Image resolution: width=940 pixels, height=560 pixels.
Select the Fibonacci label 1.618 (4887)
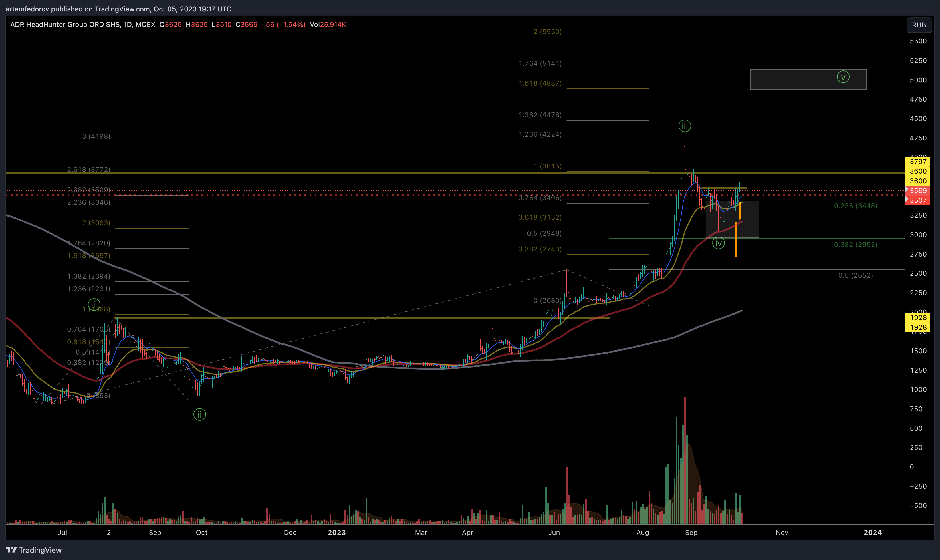pyautogui.click(x=540, y=83)
